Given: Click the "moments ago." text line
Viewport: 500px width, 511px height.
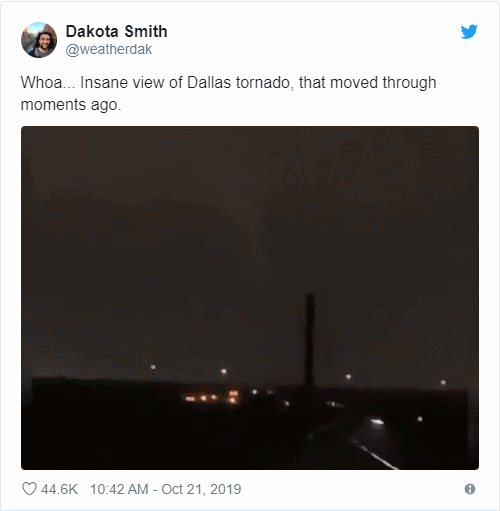Looking at the screenshot, I should pos(71,105).
